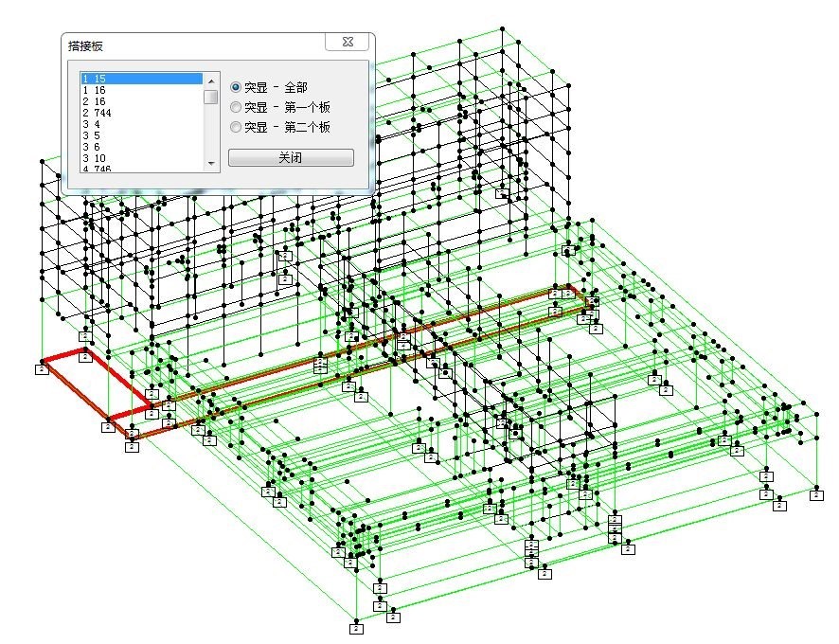Click the list scrollbar down arrow
The height and width of the screenshot is (644, 839).
[211, 163]
